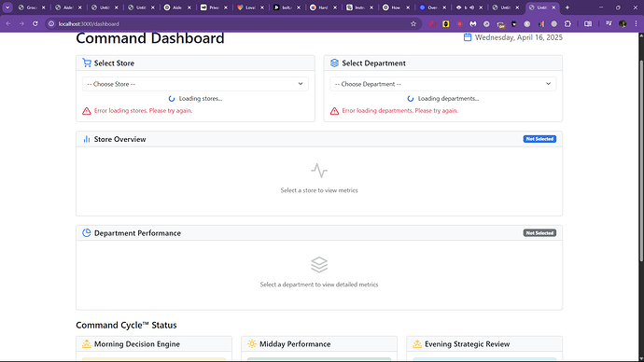The width and height of the screenshot is (644, 362).
Task: Click the sun icon beside Midday Performance
Action: pyautogui.click(x=252, y=344)
